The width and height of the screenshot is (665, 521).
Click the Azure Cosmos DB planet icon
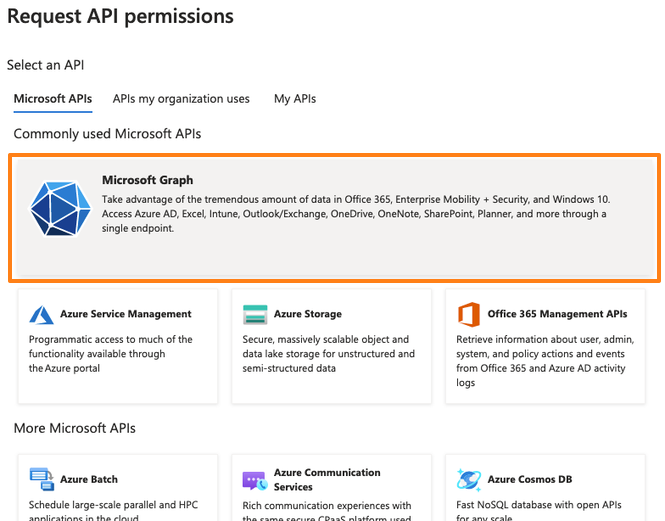(x=469, y=480)
